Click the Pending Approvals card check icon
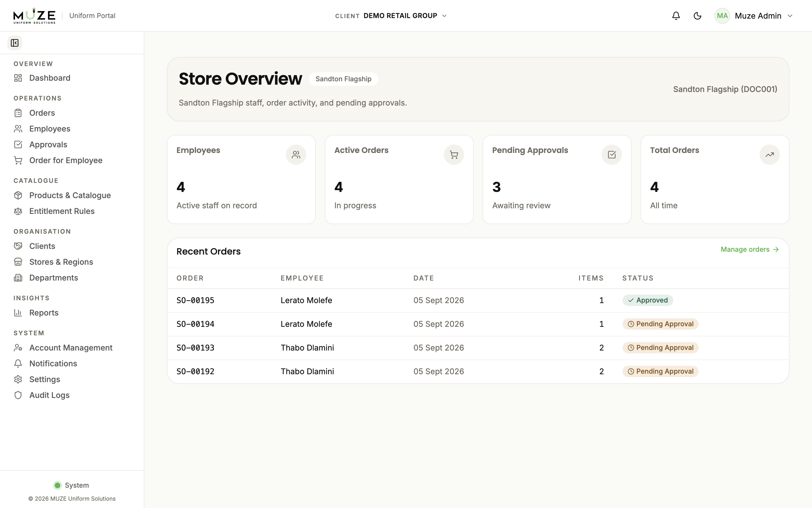Image resolution: width=812 pixels, height=508 pixels. click(611, 155)
